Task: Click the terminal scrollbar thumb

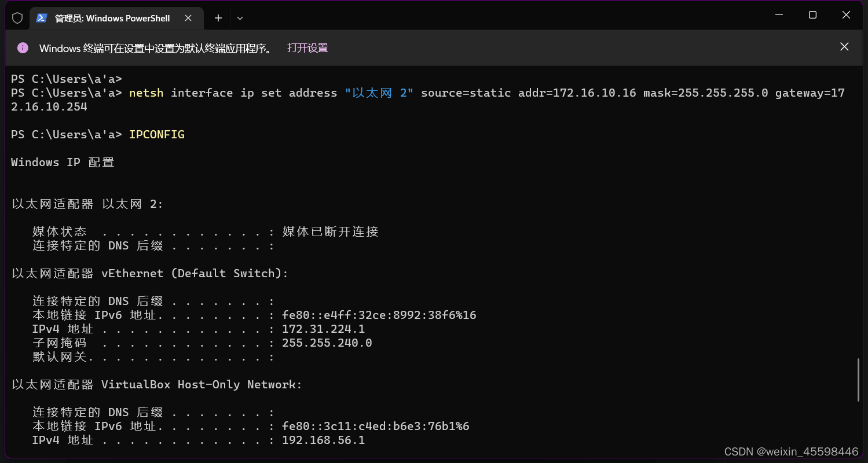Action: 859,380
